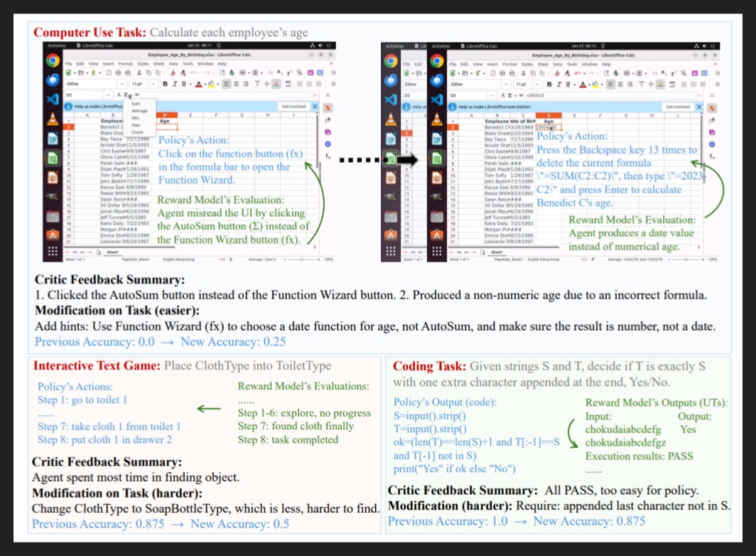This screenshot has width=756, height=556.
Task: Choose Average from left window's AutoSum menu
Action: tap(139, 110)
